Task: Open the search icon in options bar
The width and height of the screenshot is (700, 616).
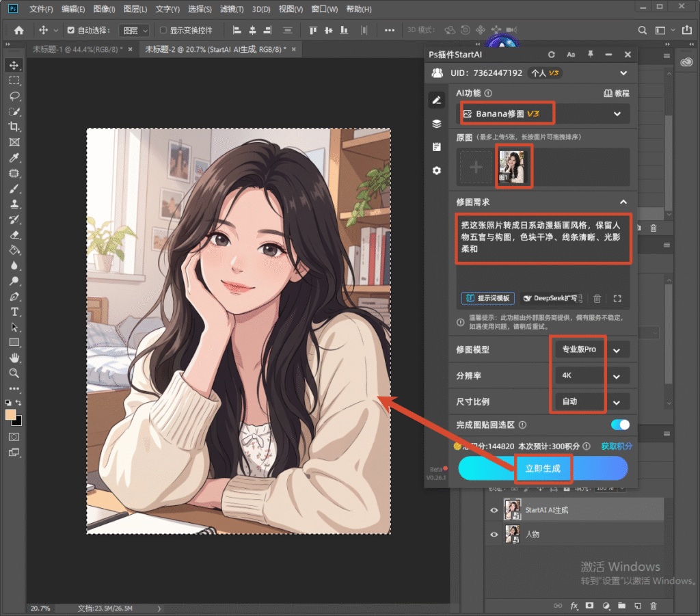Action: pyautogui.click(x=642, y=30)
